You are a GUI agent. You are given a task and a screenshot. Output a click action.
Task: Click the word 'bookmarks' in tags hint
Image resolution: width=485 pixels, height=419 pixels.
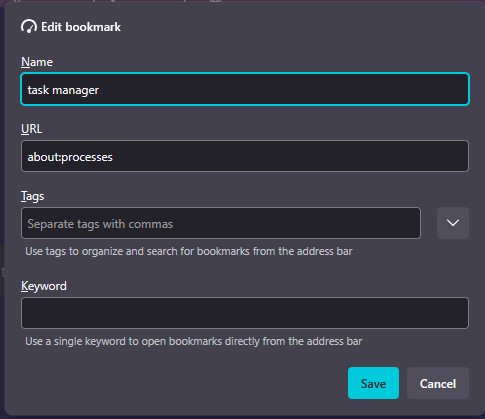tap(223, 251)
